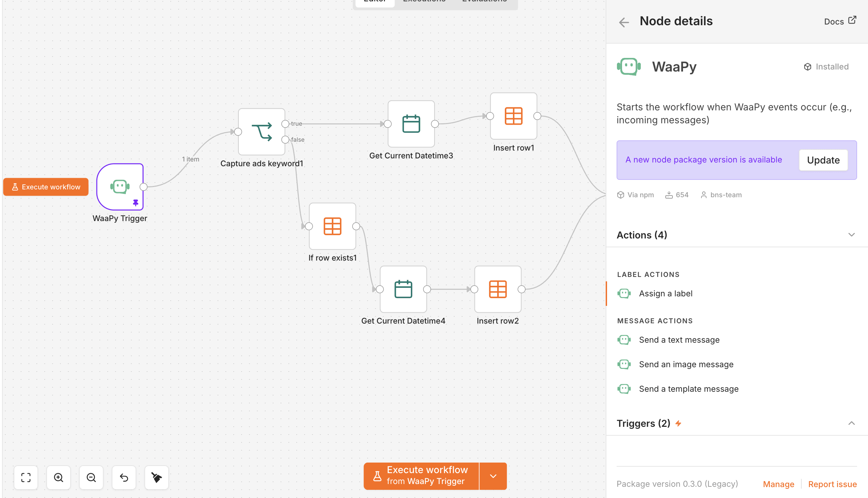Select the Insert row1 node
868x498 pixels.
point(513,116)
